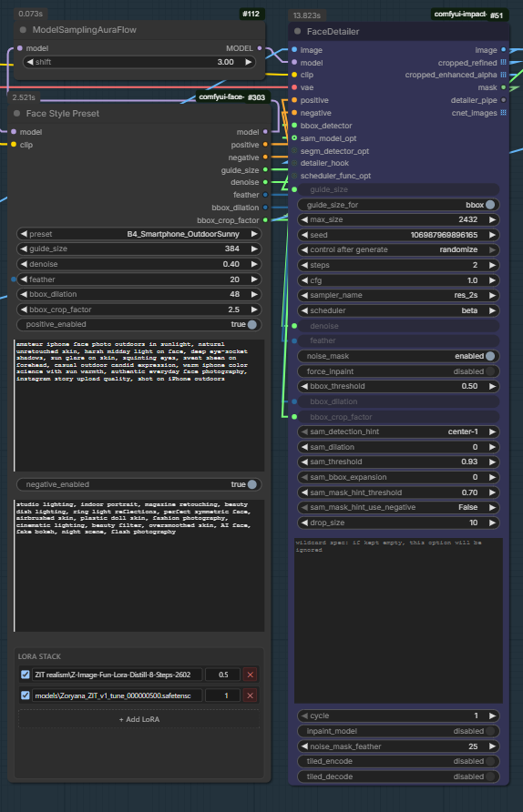Edit the 0.5 LoRA strength field
Viewport: 523px width, 812px height.
point(223,675)
